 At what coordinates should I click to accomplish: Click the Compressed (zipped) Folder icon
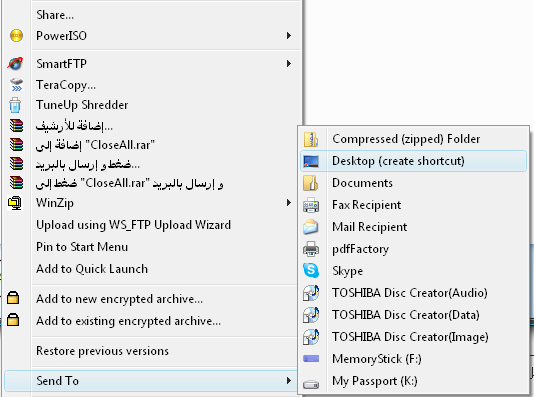click(x=311, y=139)
